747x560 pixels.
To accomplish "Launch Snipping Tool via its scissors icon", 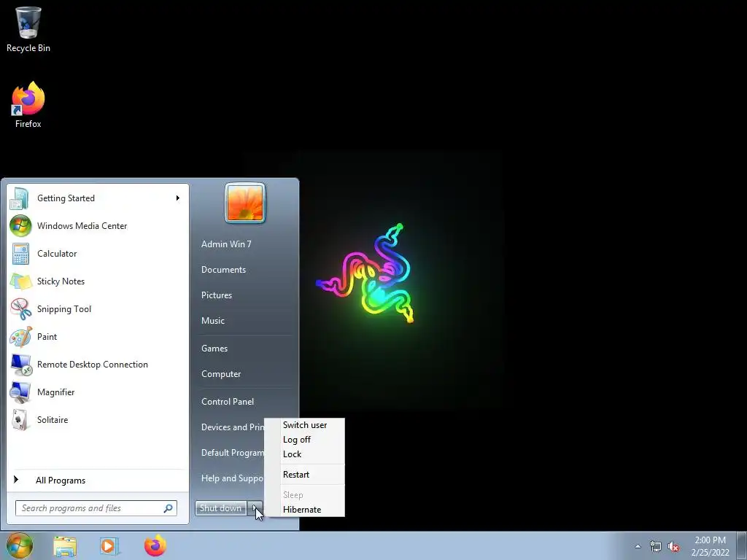I will coord(20,309).
